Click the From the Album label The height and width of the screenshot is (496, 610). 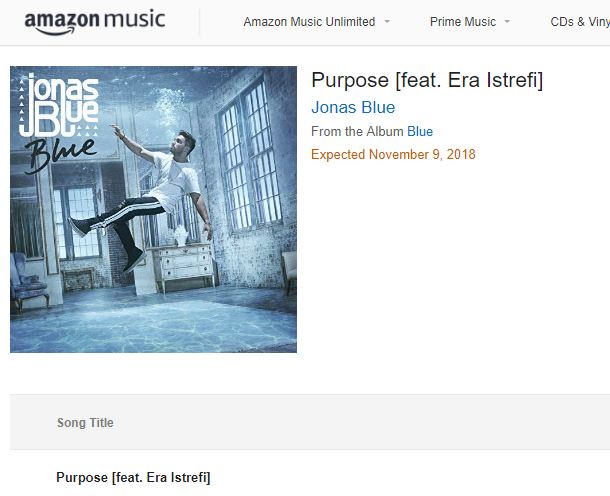[x=357, y=131]
